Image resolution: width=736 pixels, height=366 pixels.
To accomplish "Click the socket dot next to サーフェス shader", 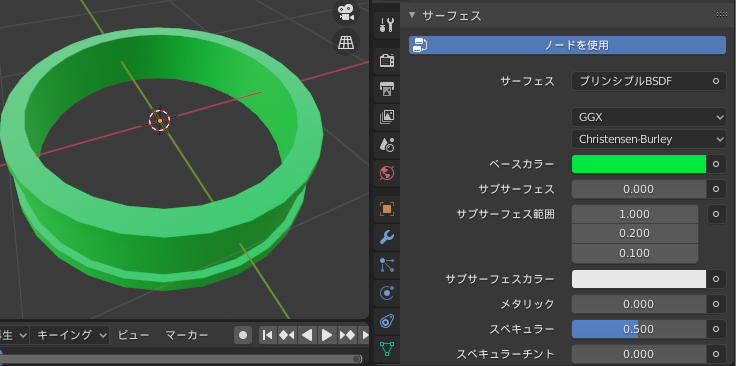I will click(x=716, y=81).
